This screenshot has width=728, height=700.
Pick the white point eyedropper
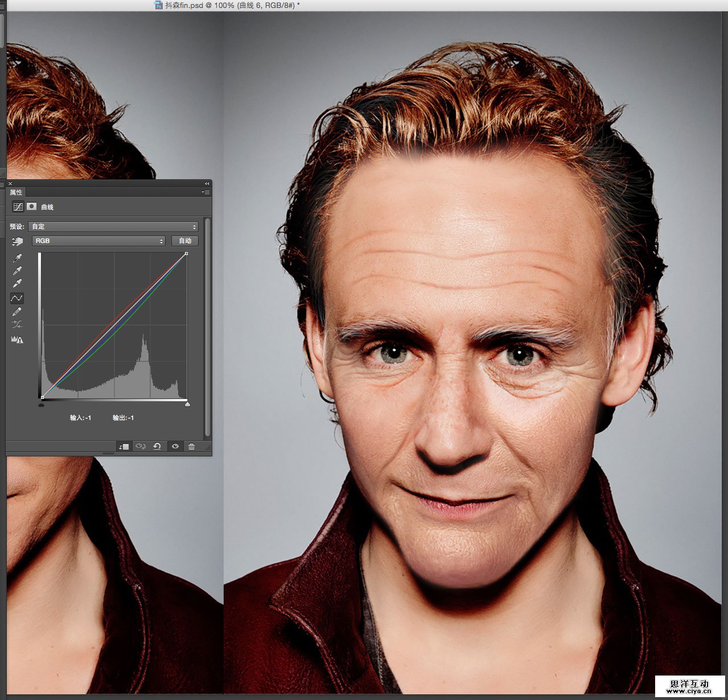tap(17, 284)
